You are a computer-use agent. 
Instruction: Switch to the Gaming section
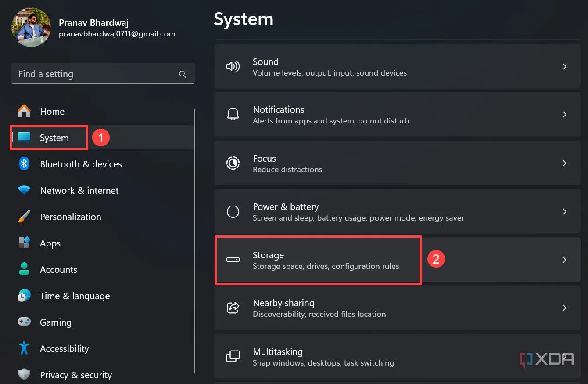[x=55, y=322]
